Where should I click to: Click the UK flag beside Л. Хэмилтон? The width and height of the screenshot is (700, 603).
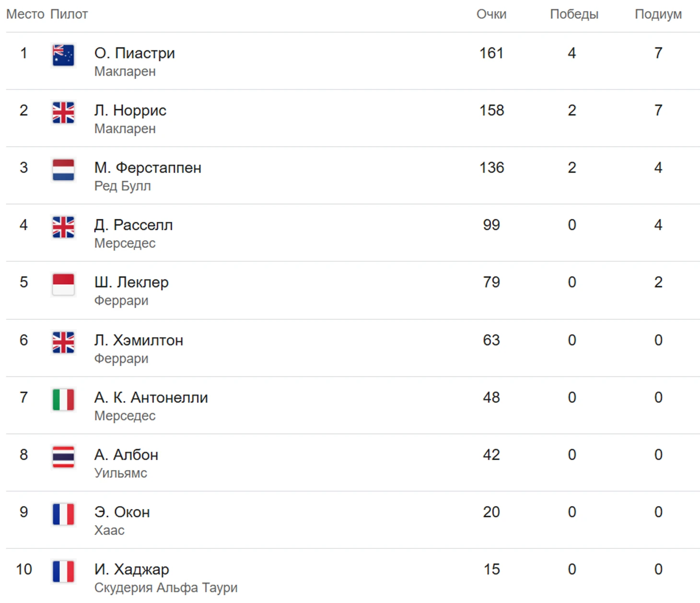(x=63, y=343)
